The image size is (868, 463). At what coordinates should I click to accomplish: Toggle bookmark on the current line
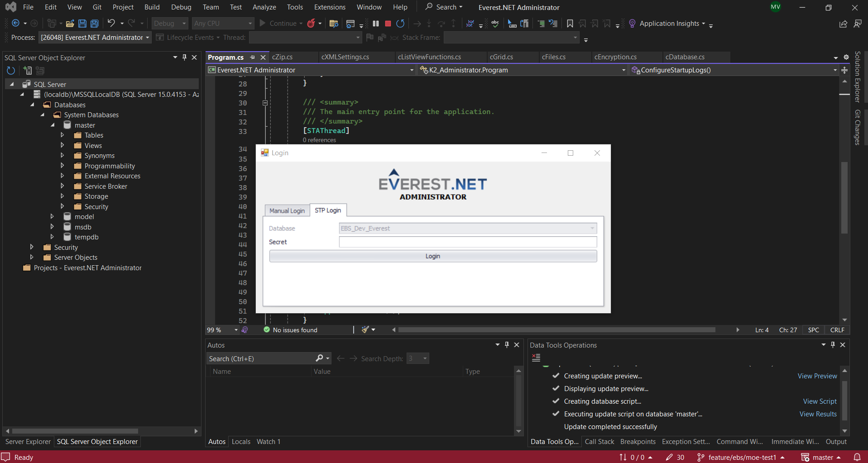click(570, 24)
